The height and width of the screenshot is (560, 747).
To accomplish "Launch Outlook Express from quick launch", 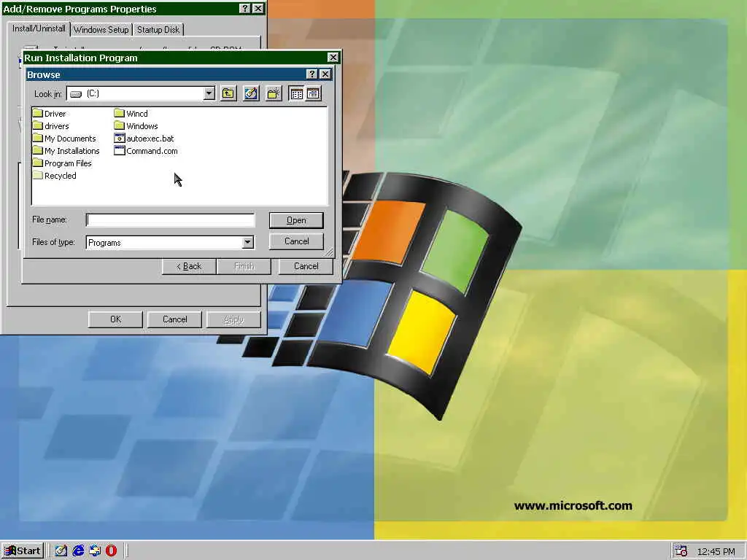I will point(95,551).
